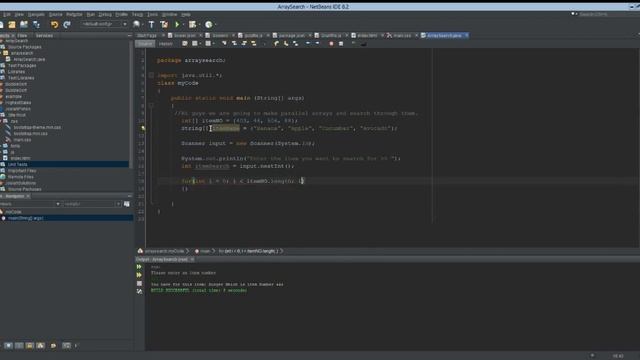Click the History view button in editor

coord(165,44)
